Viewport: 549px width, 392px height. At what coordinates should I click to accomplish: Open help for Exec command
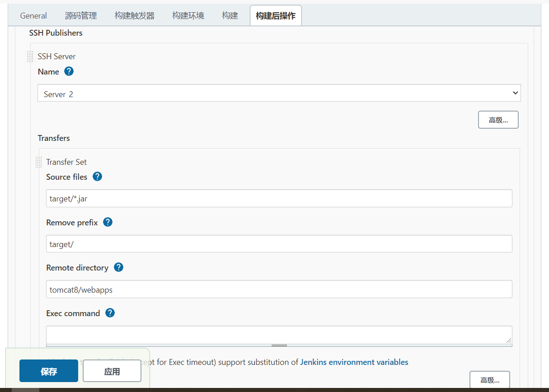[x=110, y=313]
